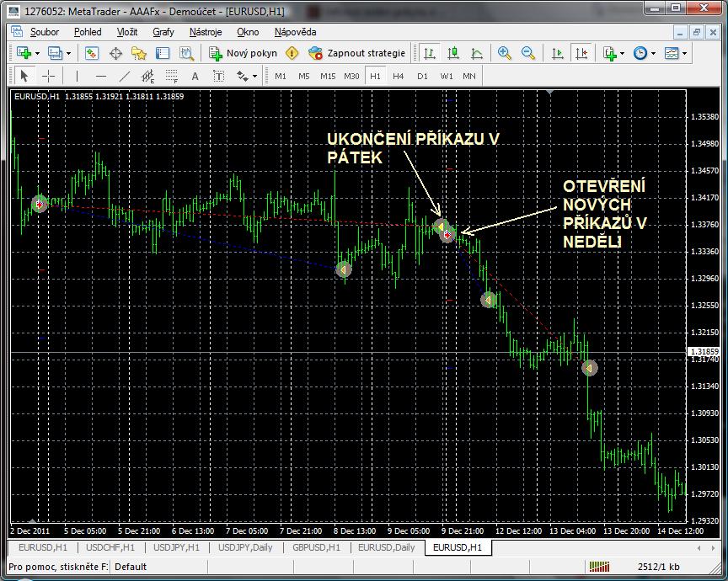Open the Navigator folder-star icon
Image resolution: width=728 pixels, height=581 pixels.
pos(139,53)
